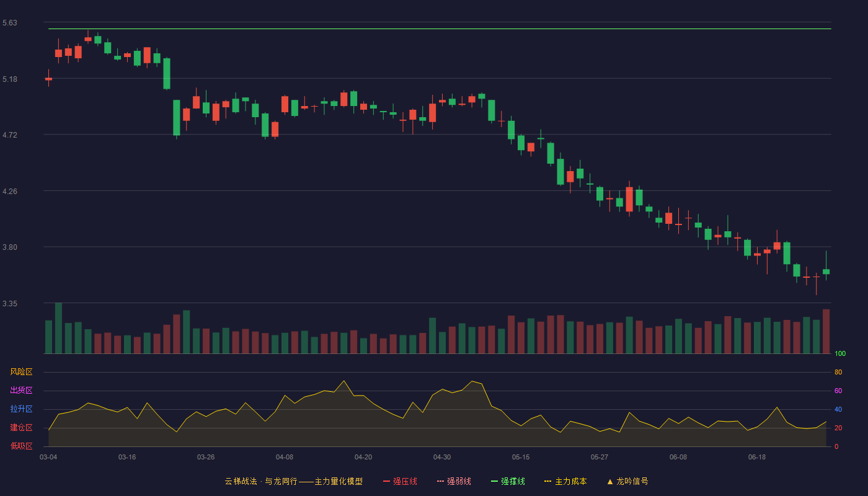Click the 5.18 price axis label
Viewport: 868px width, 496px height.
10,79
